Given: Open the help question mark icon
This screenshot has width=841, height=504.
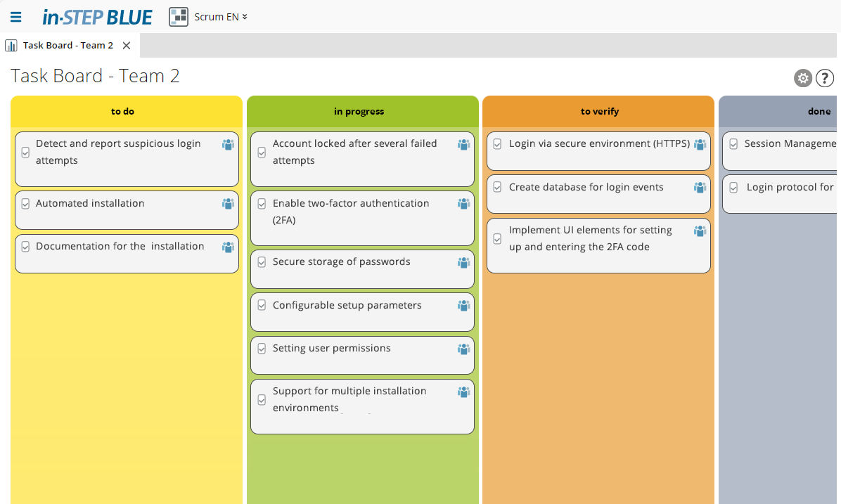Looking at the screenshot, I should coord(825,78).
